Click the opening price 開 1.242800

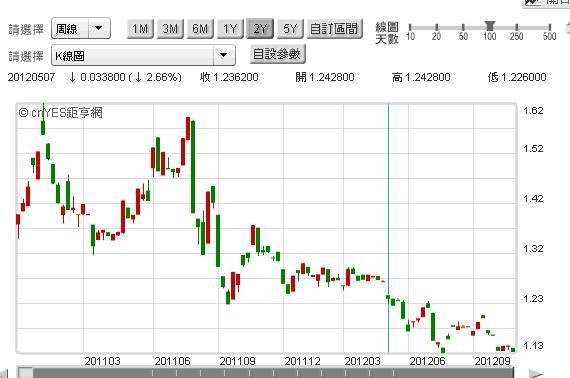[x=325, y=77]
